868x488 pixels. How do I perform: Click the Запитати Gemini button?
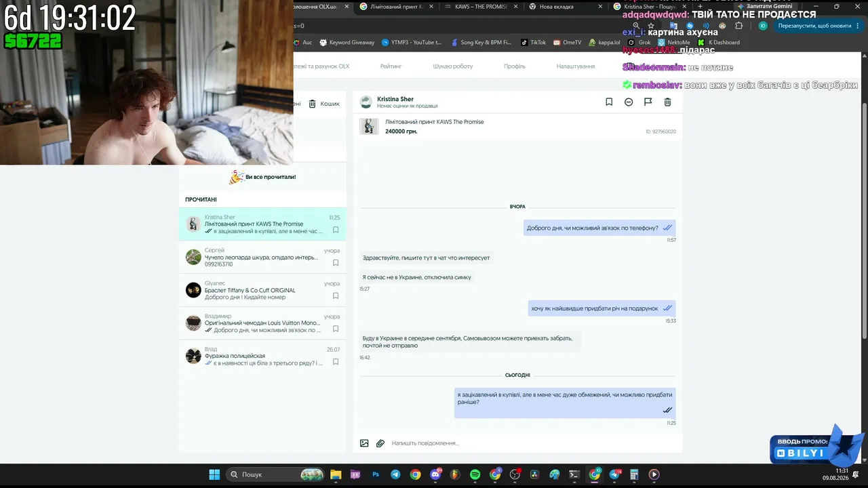764,6
